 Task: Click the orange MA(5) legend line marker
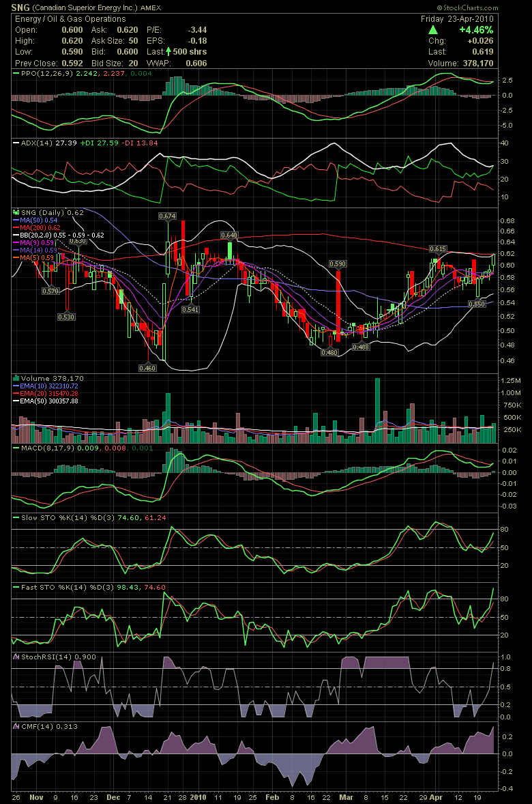16,257
